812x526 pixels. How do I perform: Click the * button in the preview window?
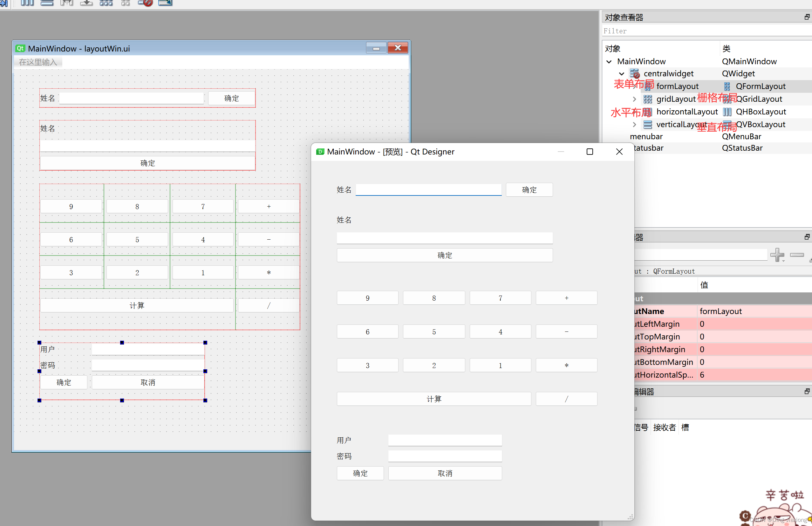566,365
